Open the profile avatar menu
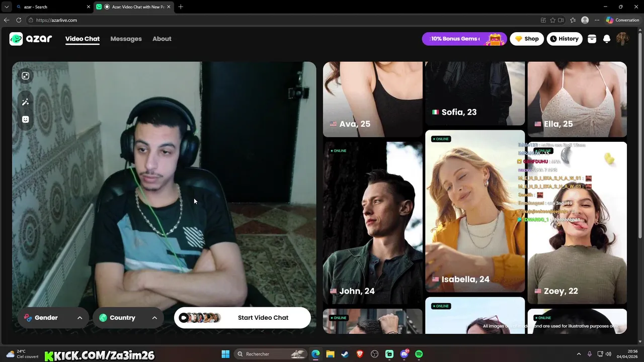The height and width of the screenshot is (362, 644). 623,39
